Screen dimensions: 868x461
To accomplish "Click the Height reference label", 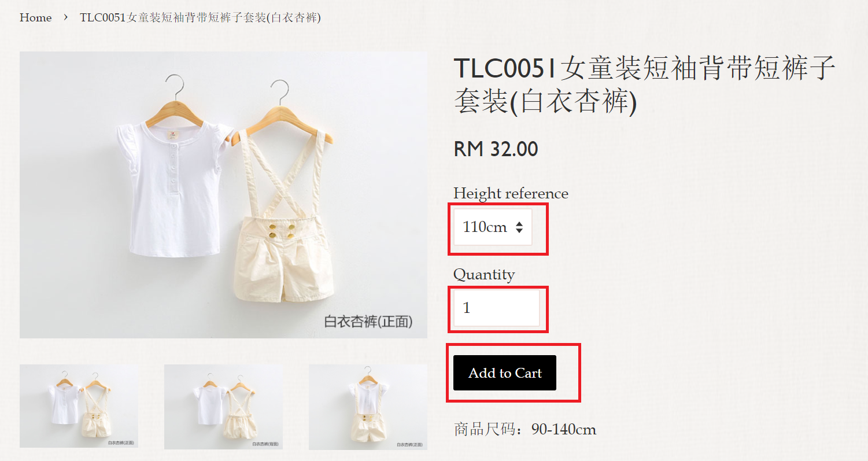I will click(511, 193).
